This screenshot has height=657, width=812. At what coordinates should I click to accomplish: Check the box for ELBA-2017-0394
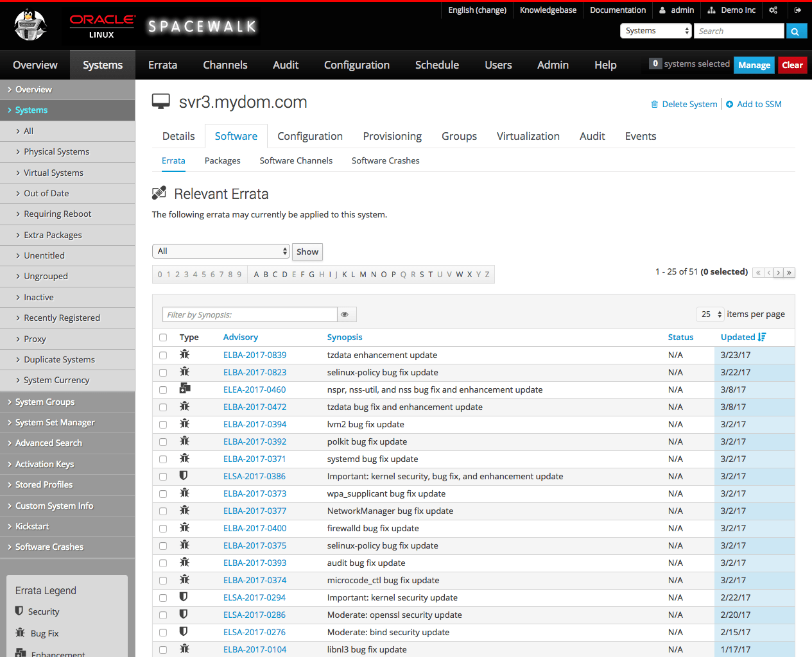(163, 425)
